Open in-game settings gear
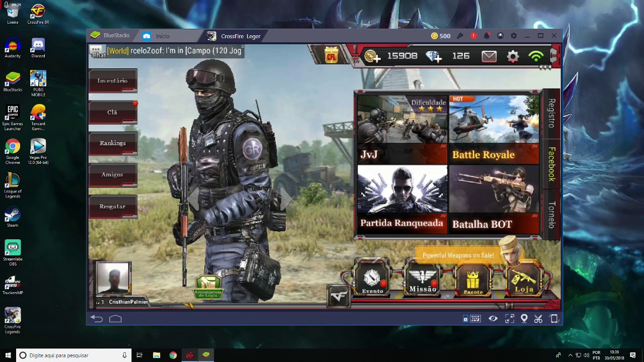Viewport: 644px width, 362px height. pyautogui.click(x=513, y=56)
